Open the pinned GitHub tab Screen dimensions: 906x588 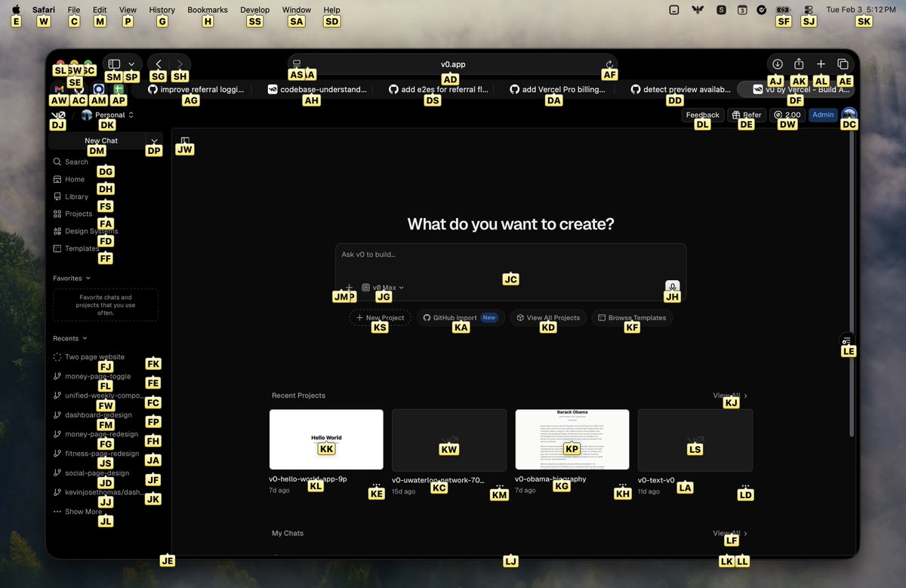coord(79,89)
